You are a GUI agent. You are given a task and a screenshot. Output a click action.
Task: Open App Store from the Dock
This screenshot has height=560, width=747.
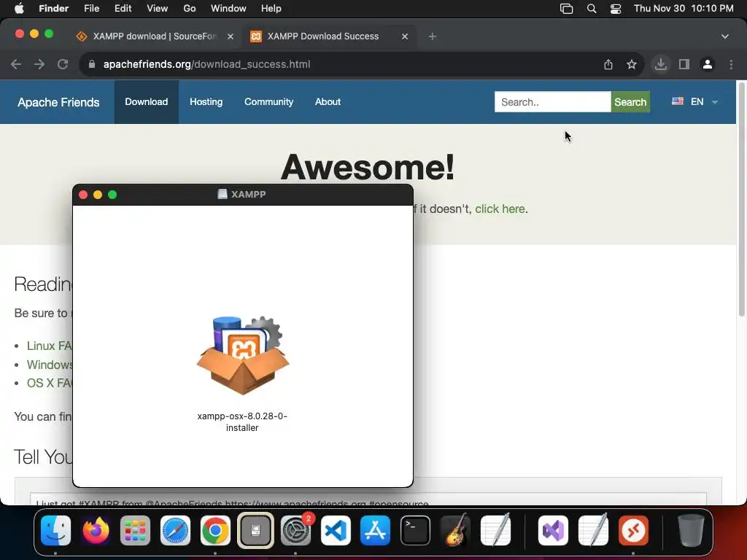[376, 531]
